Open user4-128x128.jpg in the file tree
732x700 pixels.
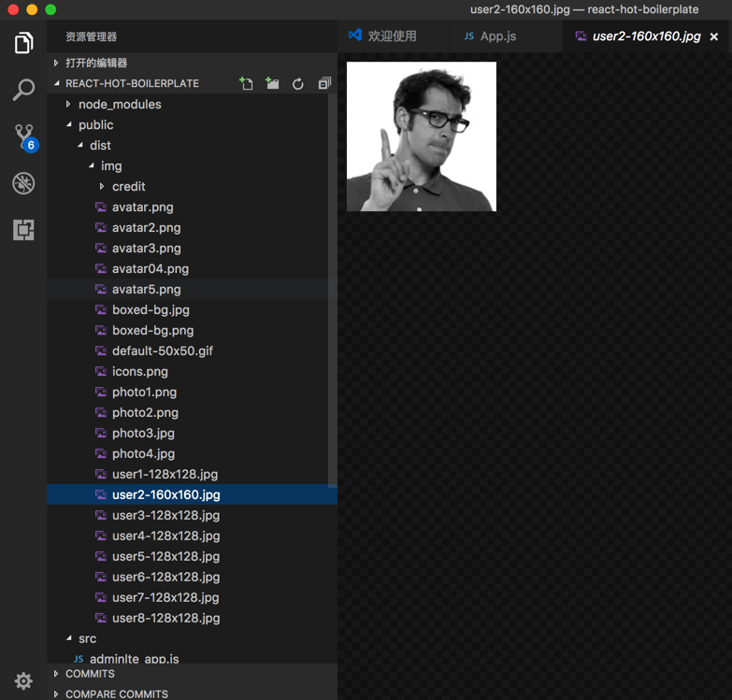point(192,536)
